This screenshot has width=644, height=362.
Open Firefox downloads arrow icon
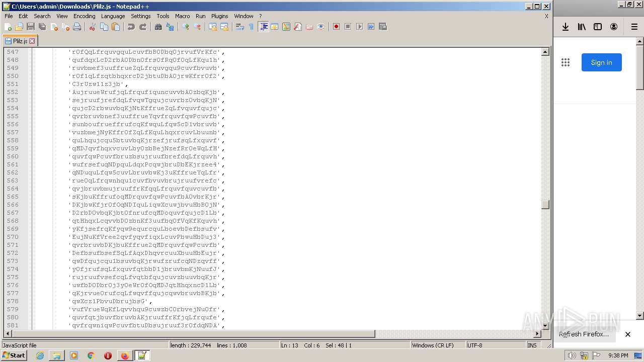[566, 27]
